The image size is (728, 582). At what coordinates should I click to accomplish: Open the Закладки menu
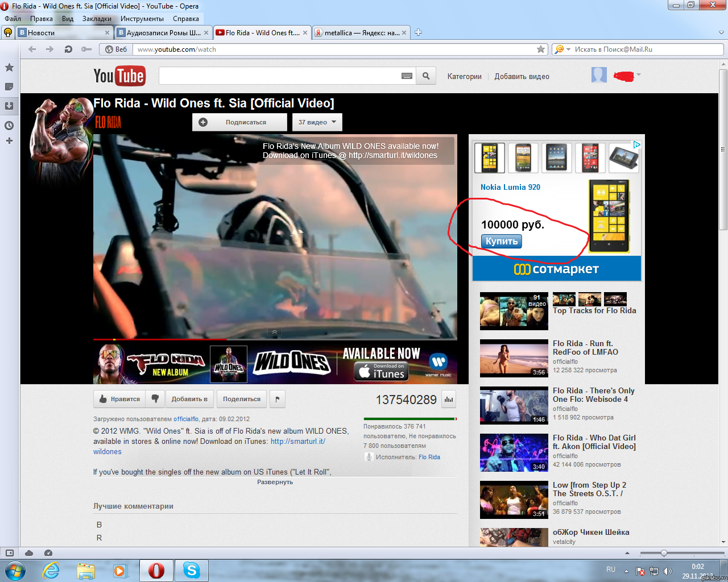click(97, 19)
